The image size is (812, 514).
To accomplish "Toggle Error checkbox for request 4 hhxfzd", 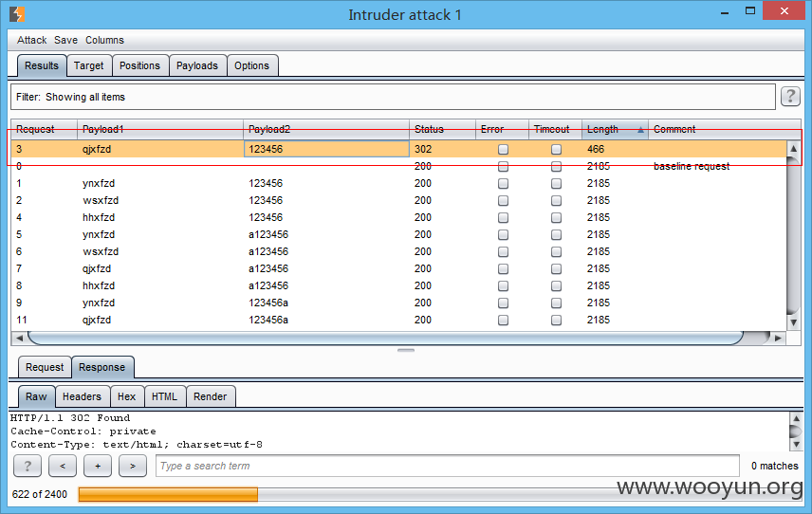I will tap(503, 217).
